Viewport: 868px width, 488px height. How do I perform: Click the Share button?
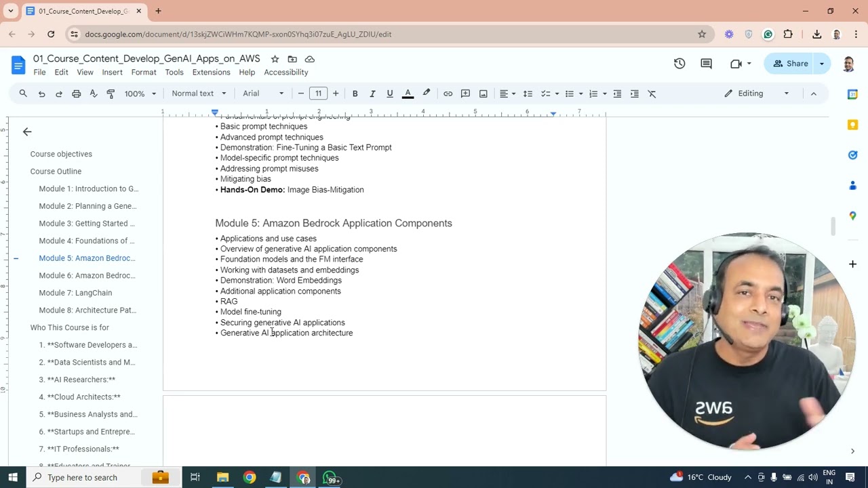click(790, 64)
